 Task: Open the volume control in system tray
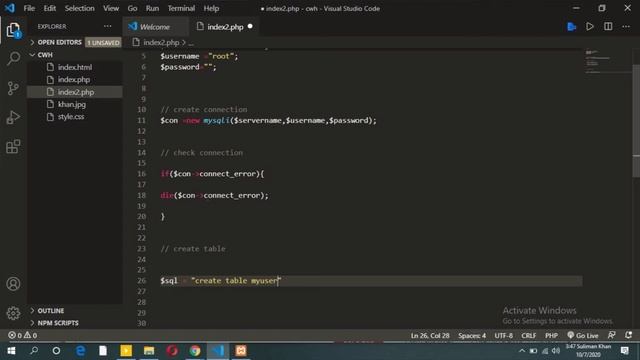(556, 351)
